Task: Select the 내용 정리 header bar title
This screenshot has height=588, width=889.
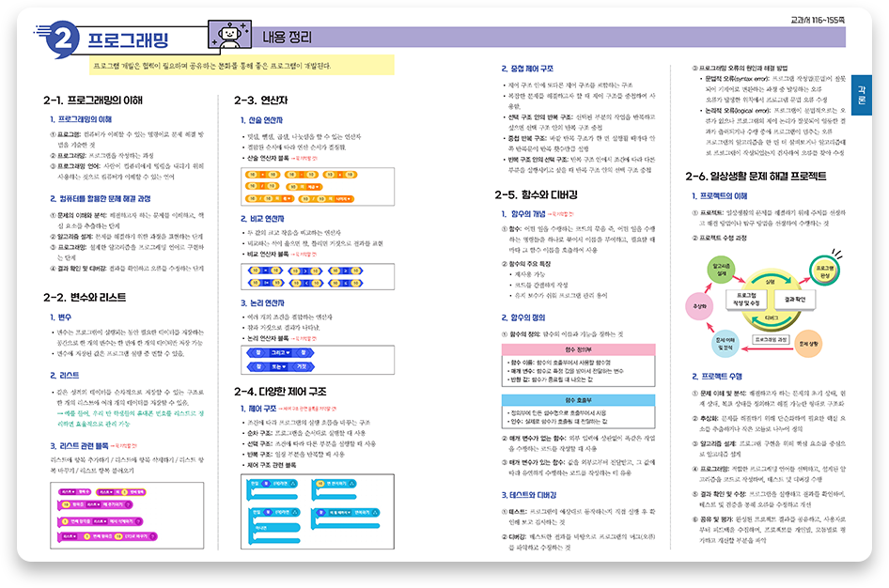Action: 287,38
